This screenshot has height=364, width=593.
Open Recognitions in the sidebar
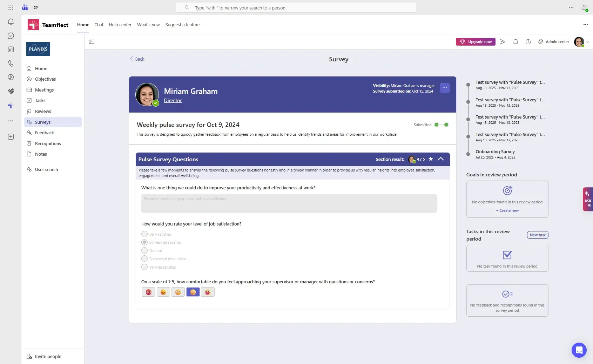click(x=48, y=143)
